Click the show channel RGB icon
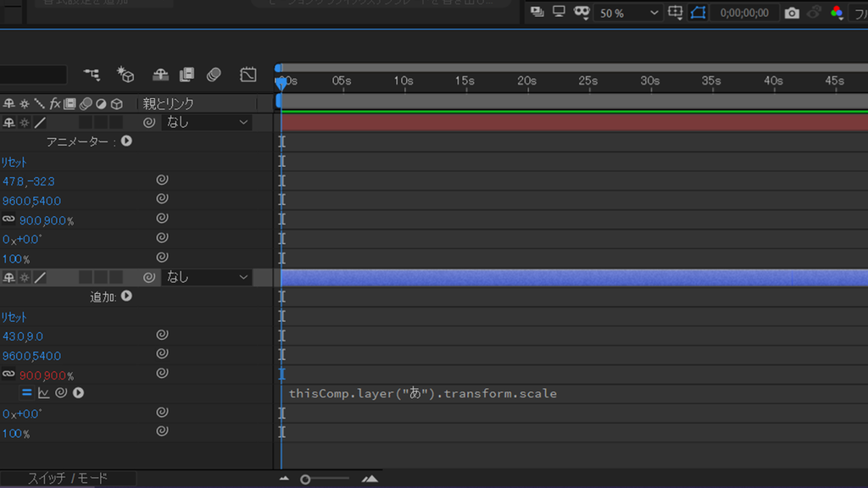 837,12
